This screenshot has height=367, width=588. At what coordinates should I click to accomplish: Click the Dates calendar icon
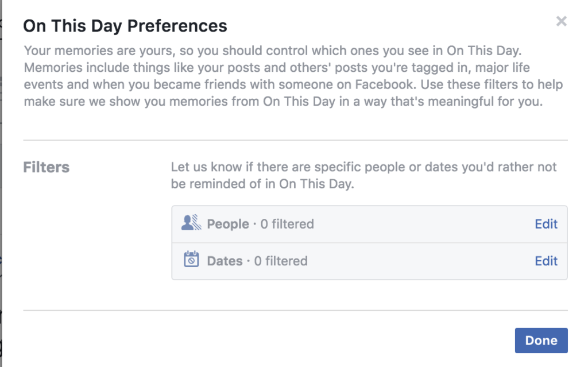(x=191, y=260)
